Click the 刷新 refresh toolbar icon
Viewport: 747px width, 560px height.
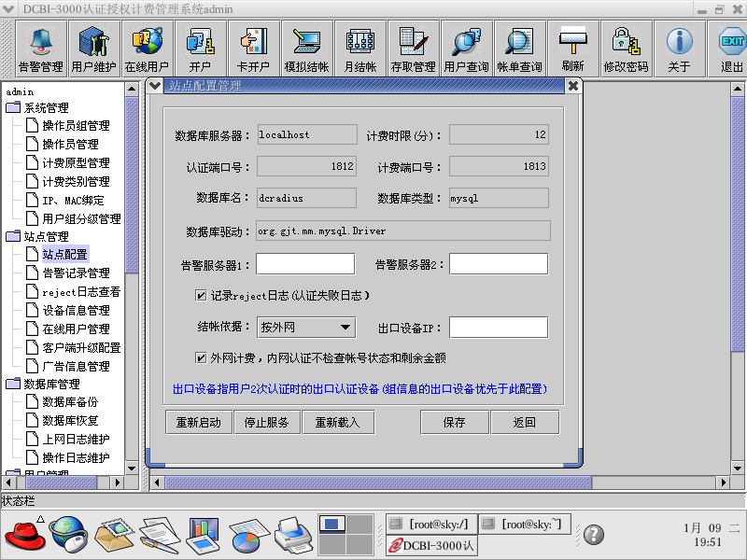[x=573, y=49]
